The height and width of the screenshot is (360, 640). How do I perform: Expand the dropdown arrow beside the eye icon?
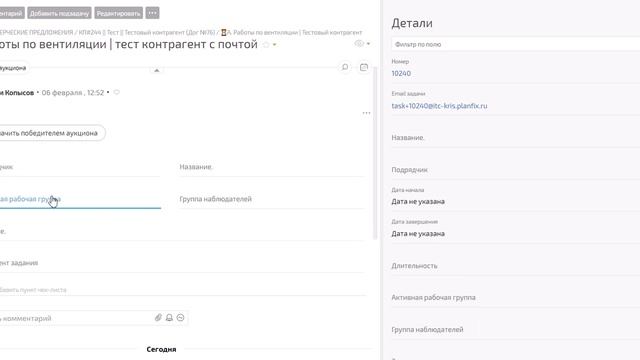(x=368, y=44)
